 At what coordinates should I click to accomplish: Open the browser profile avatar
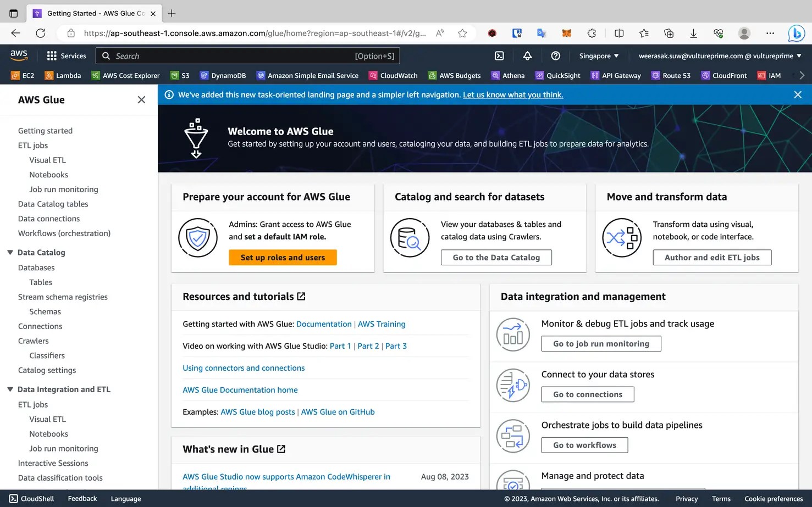coord(744,34)
